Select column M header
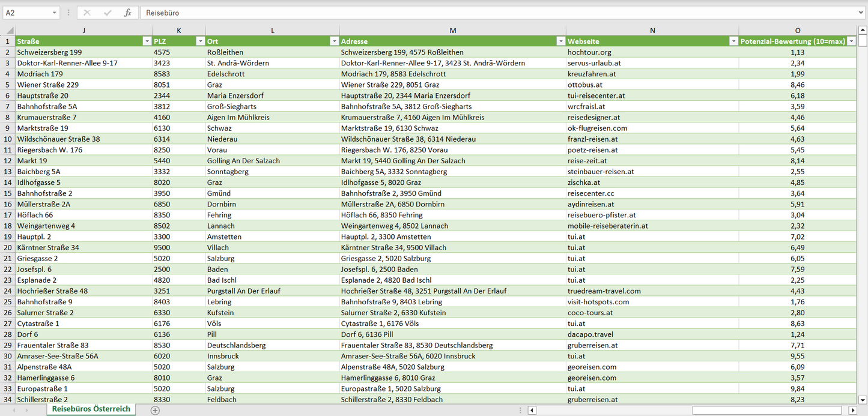This screenshot has width=868, height=416. click(452, 31)
